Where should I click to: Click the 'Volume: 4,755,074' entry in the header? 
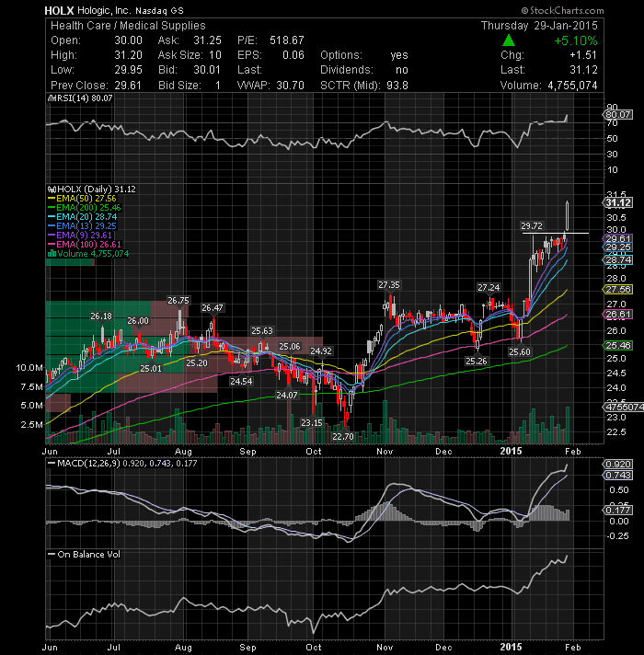coord(548,86)
